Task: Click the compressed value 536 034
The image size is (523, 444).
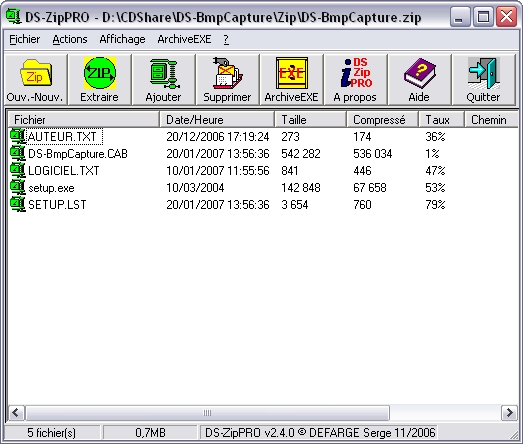Action: coord(373,154)
